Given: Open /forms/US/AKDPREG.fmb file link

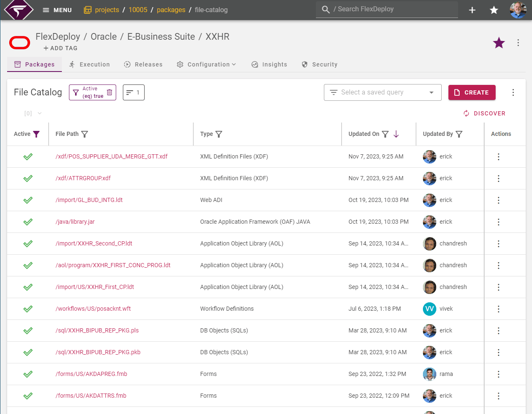Looking at the screenshot, I should click(x=92, y=374).
